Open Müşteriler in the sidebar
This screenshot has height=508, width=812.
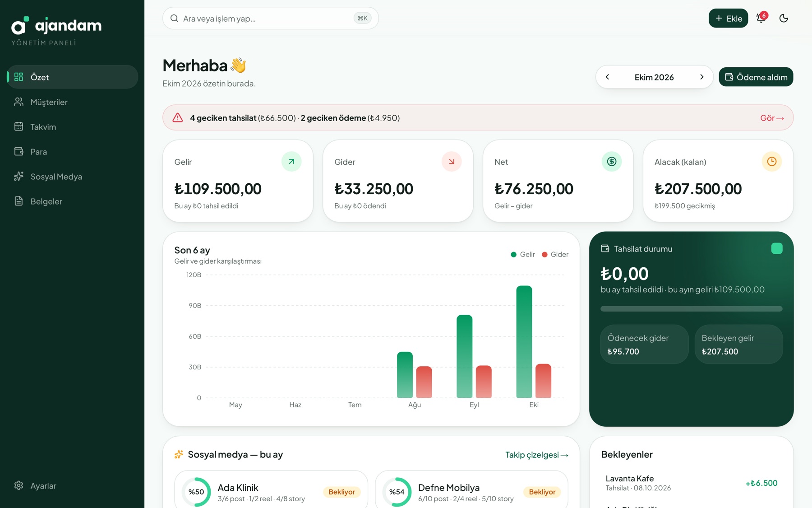coord(72,102)
